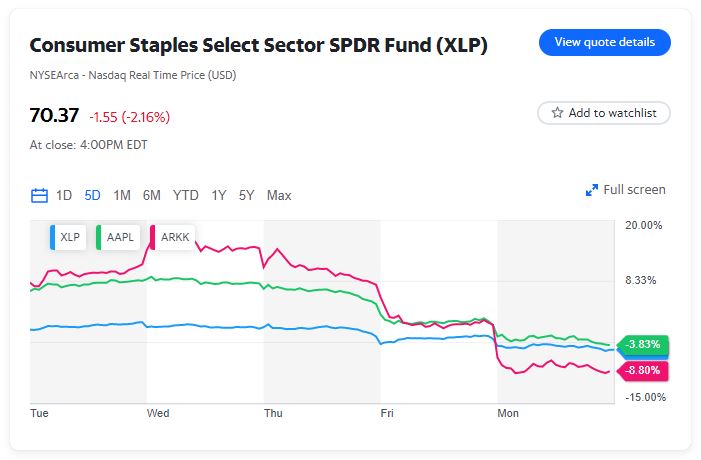Click the pink -8.80% value label

(x=644, y=370)
